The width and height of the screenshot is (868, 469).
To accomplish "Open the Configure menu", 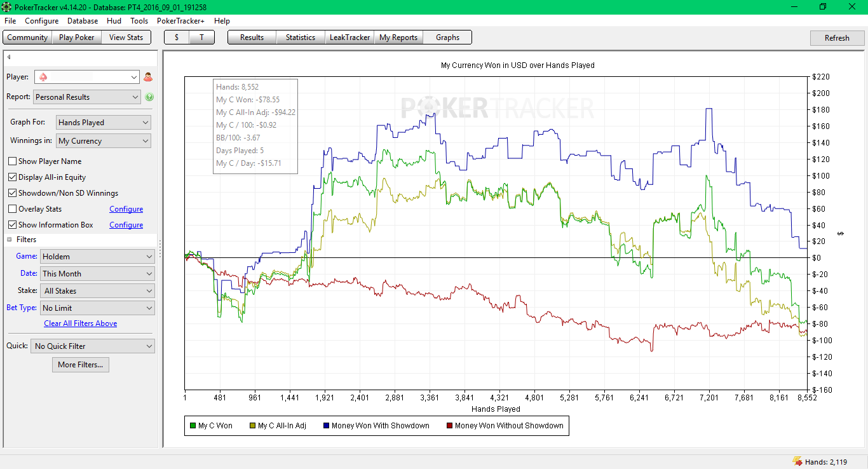I will pos(42,21).
